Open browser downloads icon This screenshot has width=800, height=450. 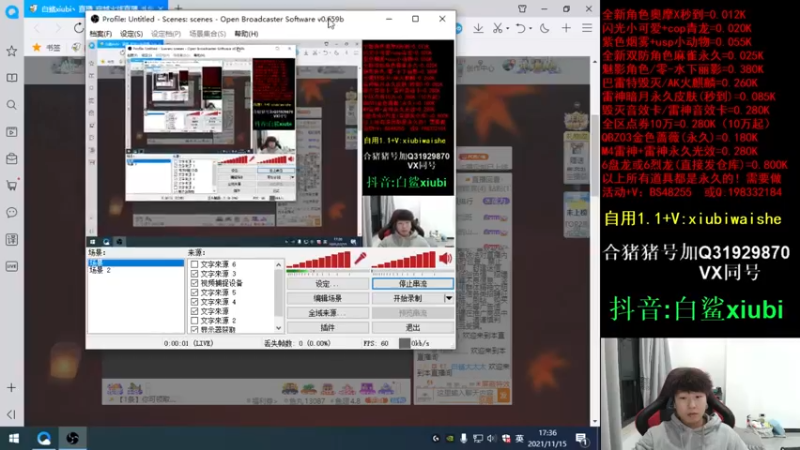[x=478, y=29]
